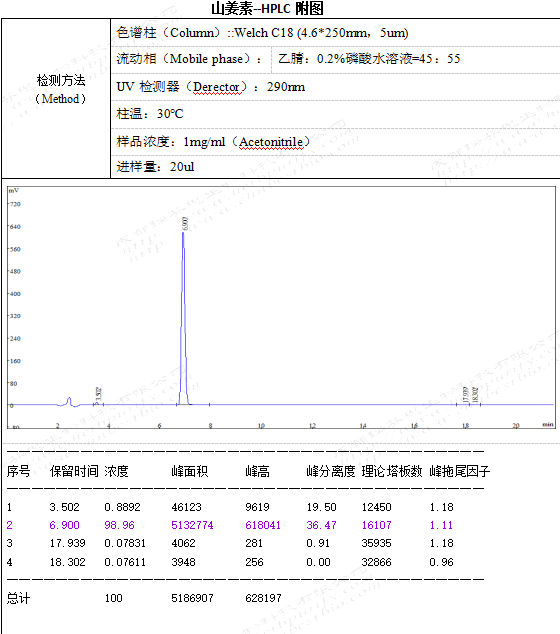Screen dimensions: 560x634
Task: Click the 保留时间 column header
Action: coord(74,471)
